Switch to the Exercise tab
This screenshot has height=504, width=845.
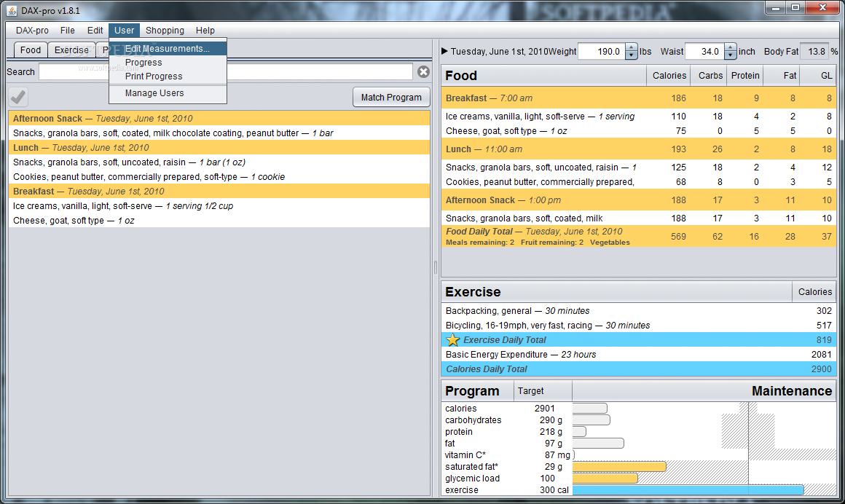pyautogui.click(x=71, y=50)
